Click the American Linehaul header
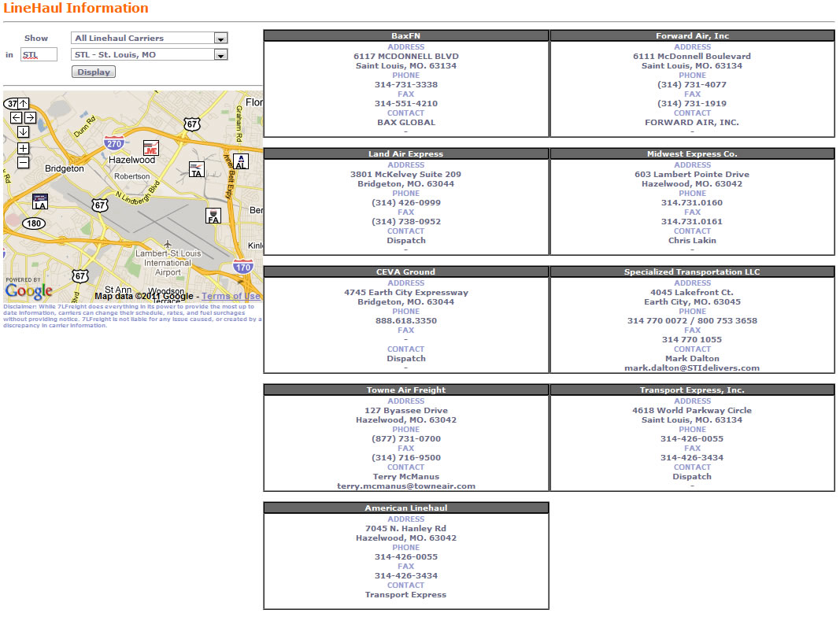Screen dimensions: 840x617 point(406,508)
